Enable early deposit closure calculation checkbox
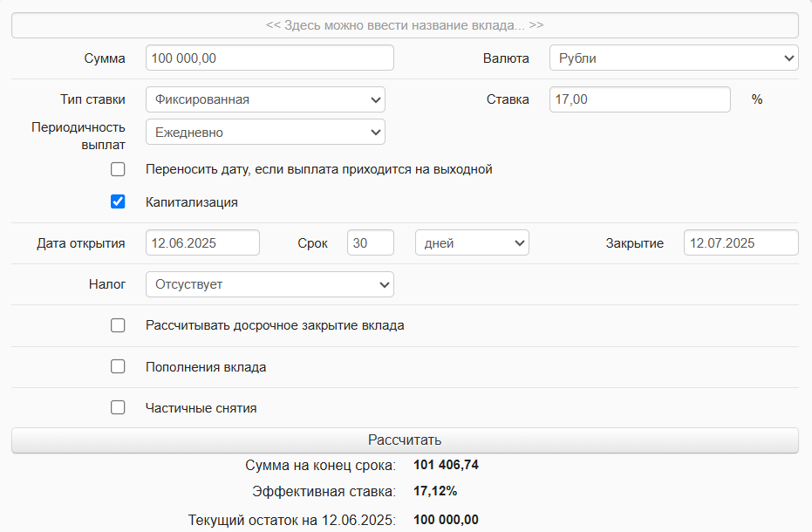 click(x=118, y=325)
